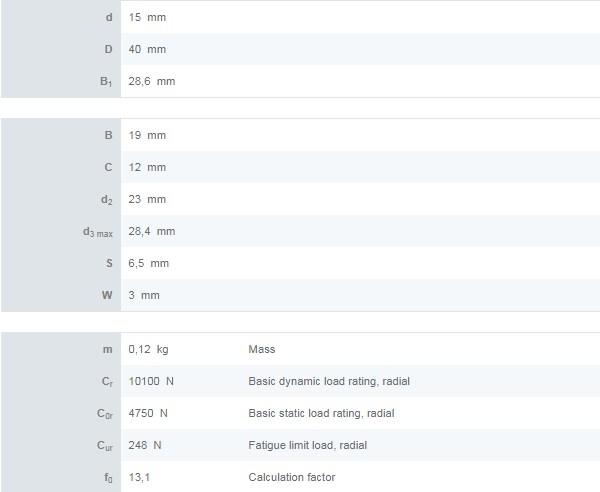600x492 pixels.
Task: Click the 'Calculation factor' description
Action: (x=292, y=477)
